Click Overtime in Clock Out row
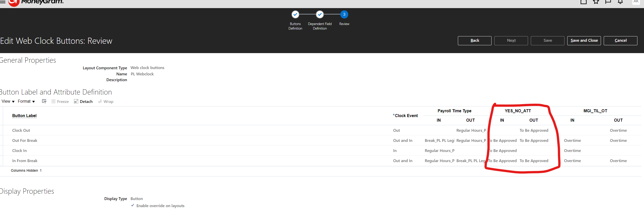 (x=618, y=130)
